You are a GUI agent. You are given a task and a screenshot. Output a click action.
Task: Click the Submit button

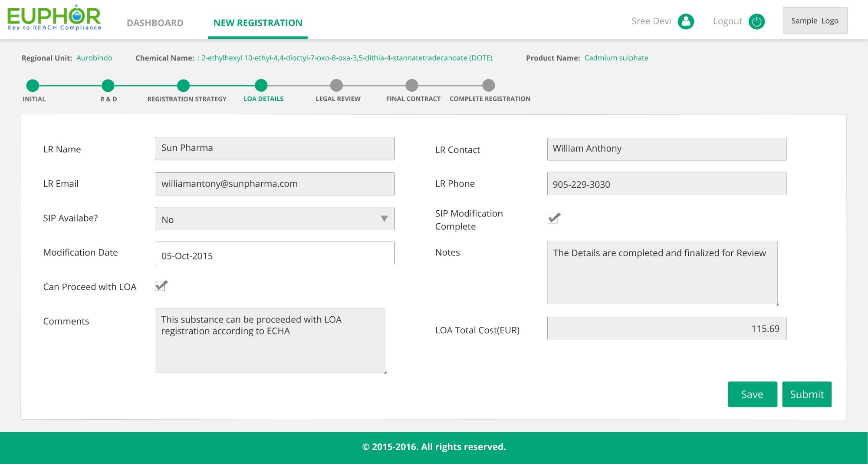pos(806,394)
